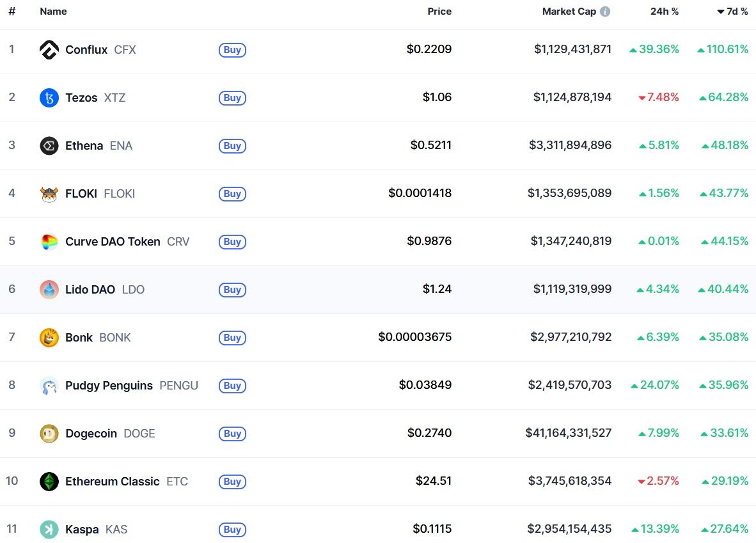Viewport: 756px width, 543px height.
Task: Sort list by Price column header
Action: tap(439, 12)
